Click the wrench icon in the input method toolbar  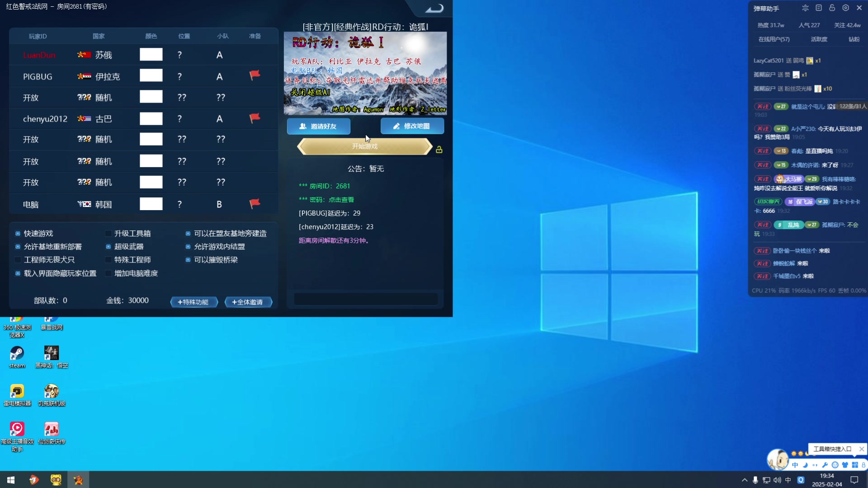tap(825, 465)
